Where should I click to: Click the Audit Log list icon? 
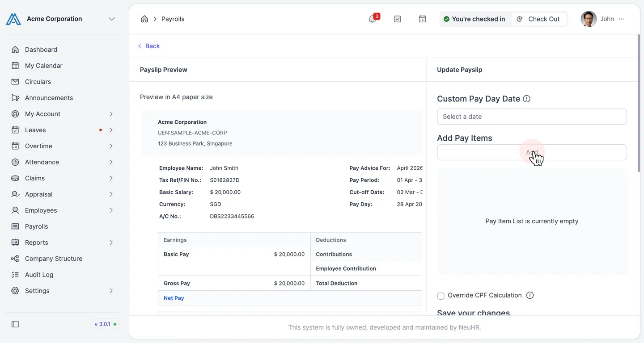tap(15, 275)
